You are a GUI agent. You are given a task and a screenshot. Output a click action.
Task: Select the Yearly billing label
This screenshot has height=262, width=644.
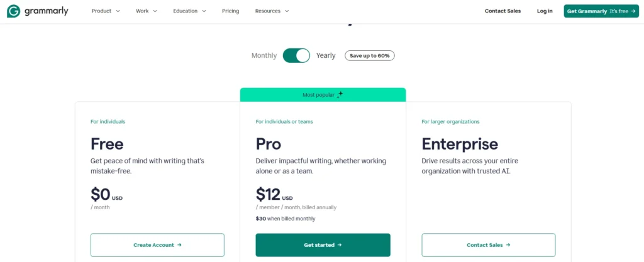[326, 55]
